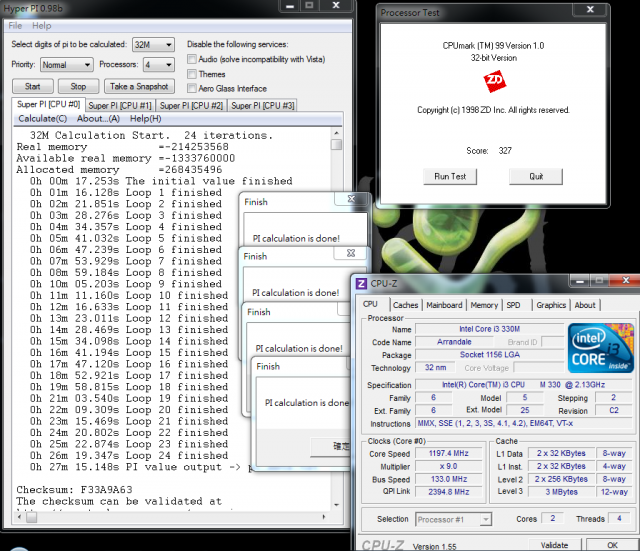The image size is (640, 551).
Task: Switch to Memory tab in CPU-Z
Action: tap(484, 305)
